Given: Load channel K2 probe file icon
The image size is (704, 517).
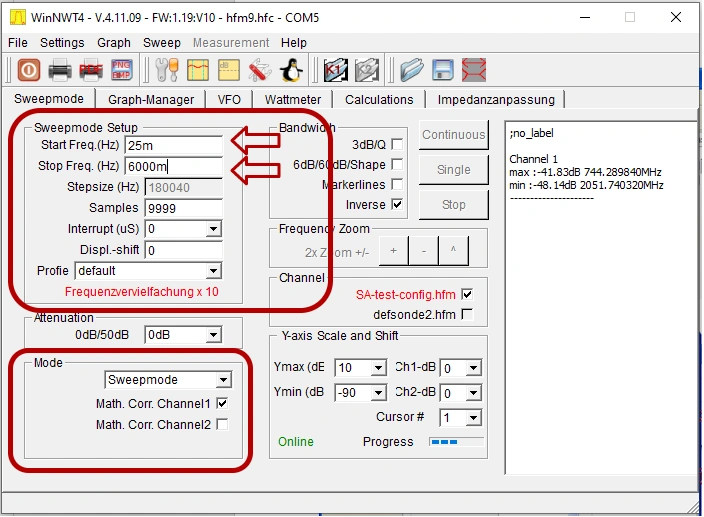Looking at the screenshot, I should coord(367,70).
